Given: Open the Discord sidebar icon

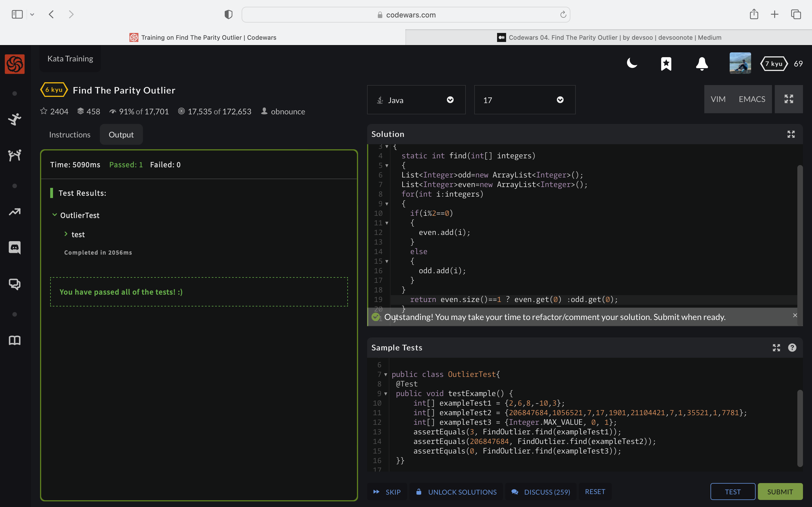Looking at the screenshot, I should [14, 248].
